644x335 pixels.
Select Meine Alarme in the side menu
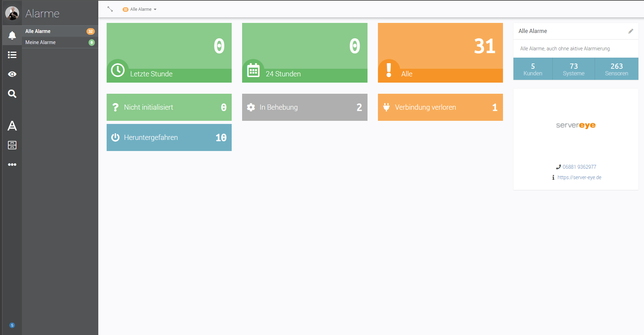pos(40,42)
